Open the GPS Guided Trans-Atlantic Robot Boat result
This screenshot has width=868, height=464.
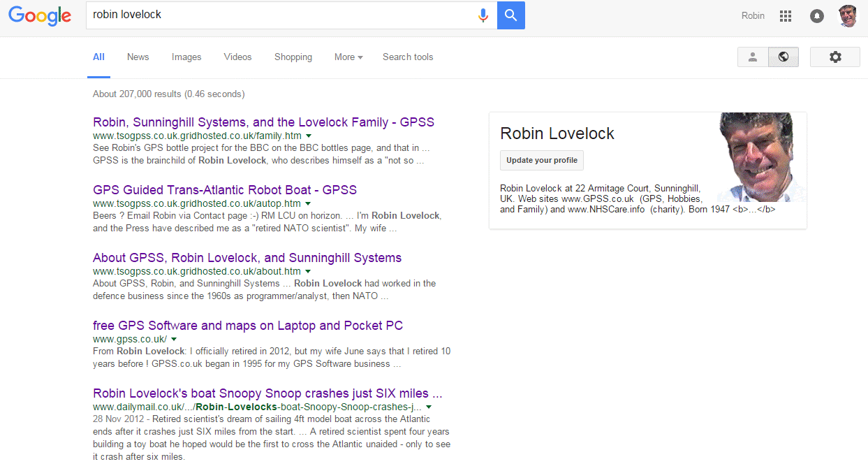pos(224,189)
